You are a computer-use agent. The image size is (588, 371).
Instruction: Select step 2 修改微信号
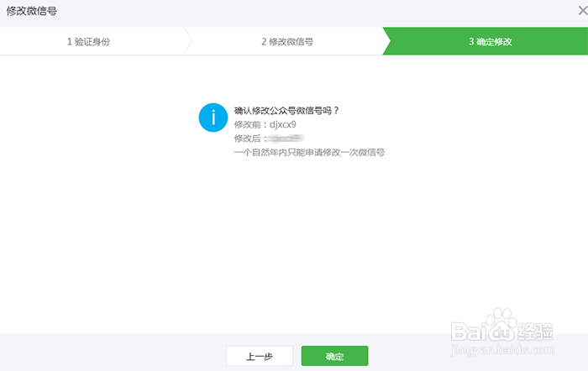pos(287,41)
